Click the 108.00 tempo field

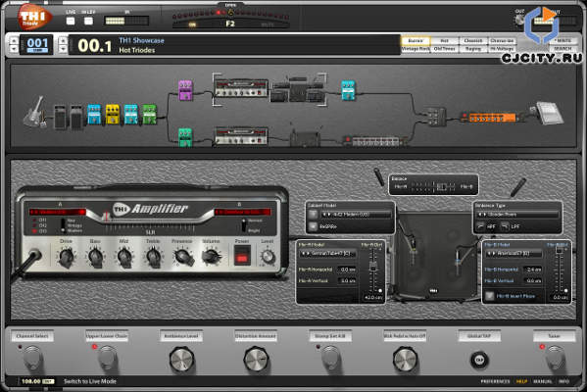31,381
